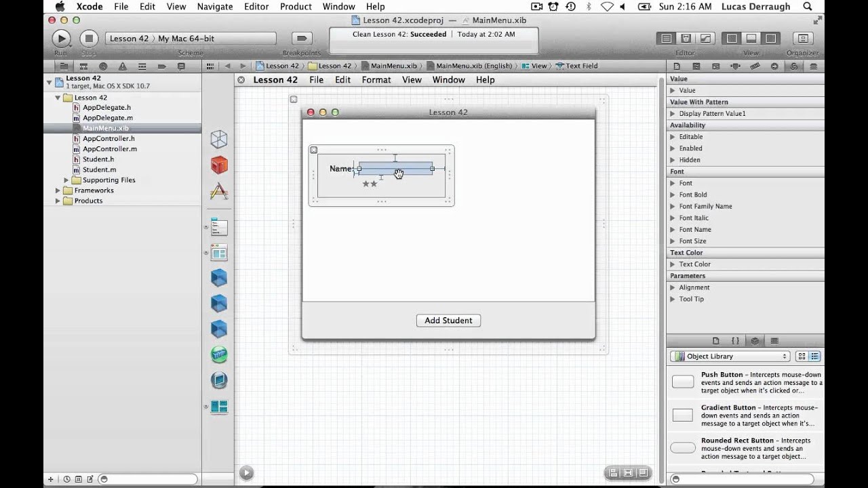Switch library to icon grid view
This screenshot has height=488, width=868.
tap(802, 357)
